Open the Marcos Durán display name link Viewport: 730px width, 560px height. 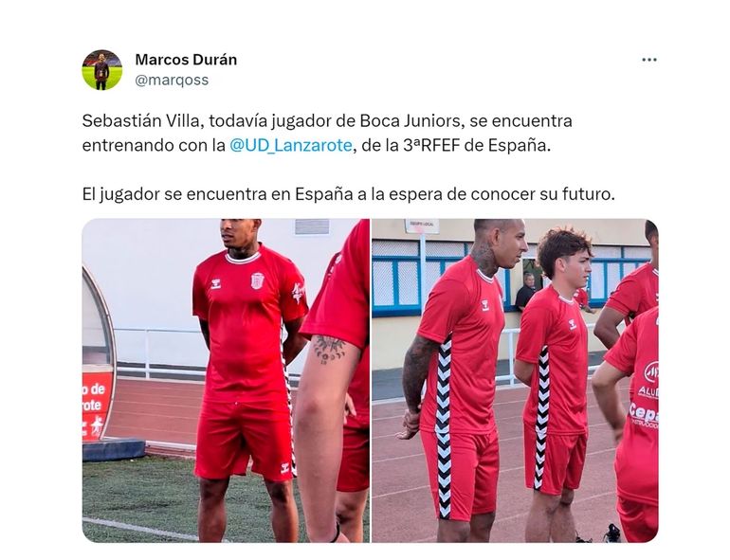[186, 60]
